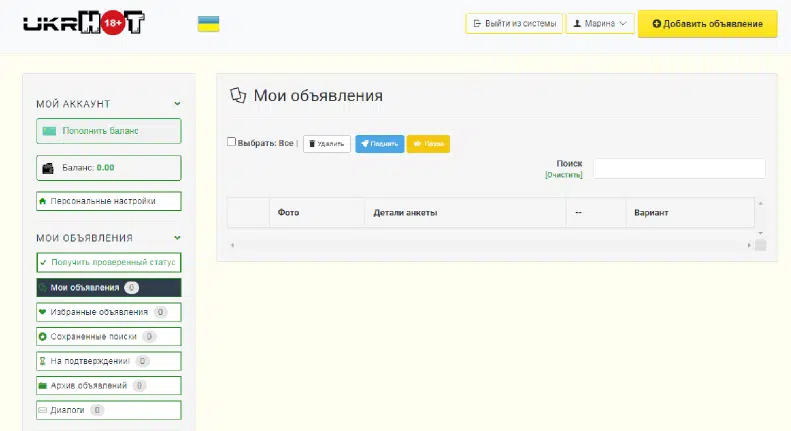Click the card icon in Пополнить баланс

coord(49,131)
